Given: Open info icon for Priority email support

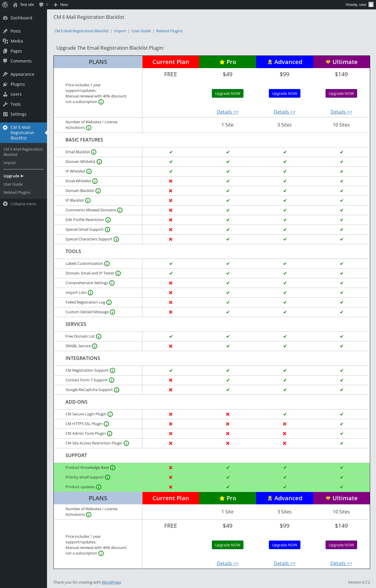Looking at the screenshot, I should (108, 477).
